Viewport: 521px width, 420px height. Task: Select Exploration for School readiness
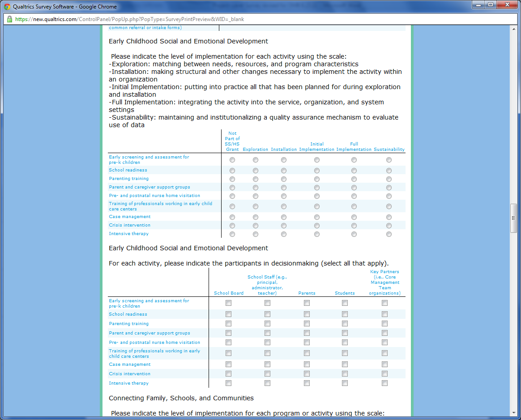click(x=256, y=171)
